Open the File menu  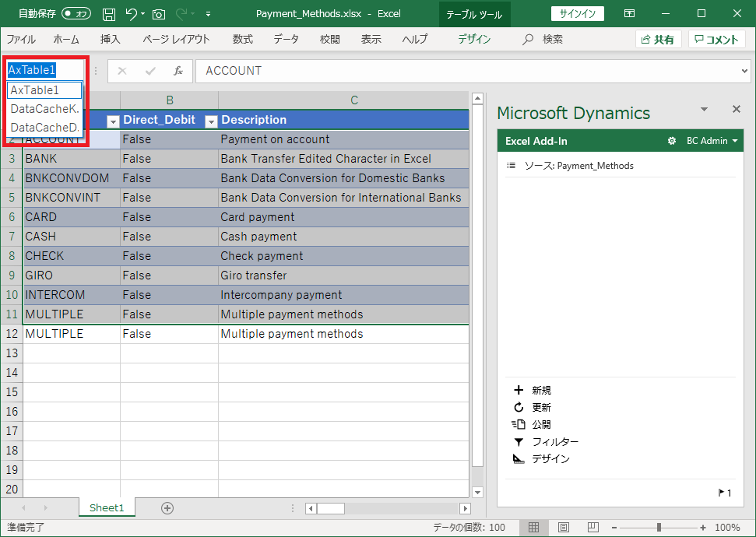(x=21, y=40)
